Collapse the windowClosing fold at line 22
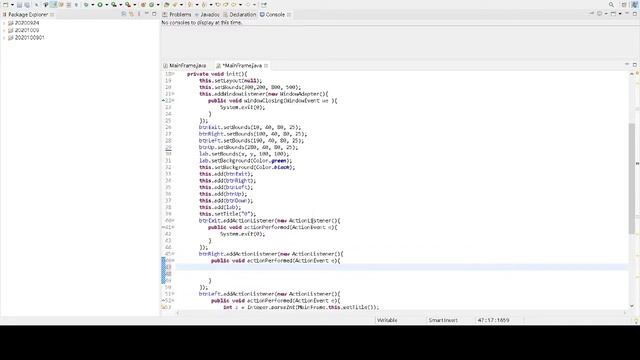Screen dimensions: 640x360 [x=173, y=100]
